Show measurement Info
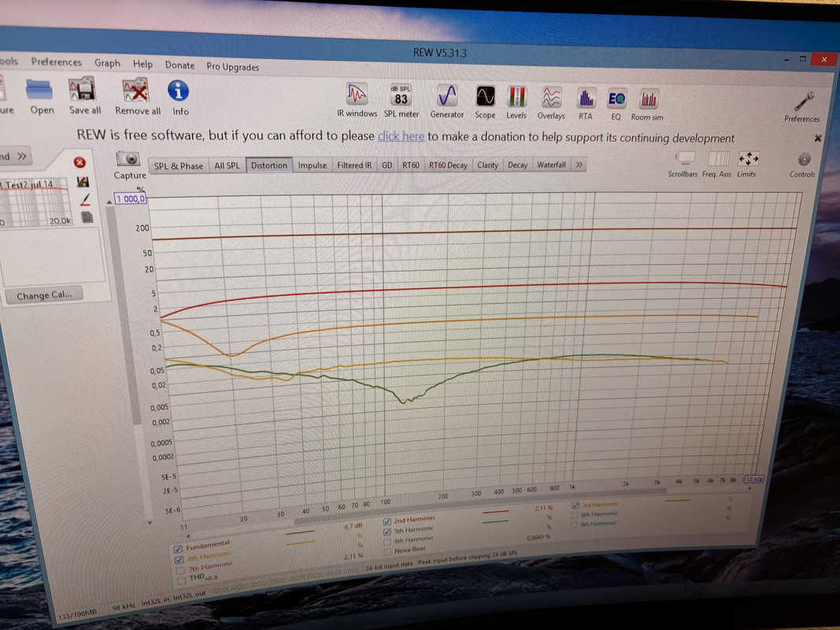This screenshot has height=630, width=840. click(179, 98)
